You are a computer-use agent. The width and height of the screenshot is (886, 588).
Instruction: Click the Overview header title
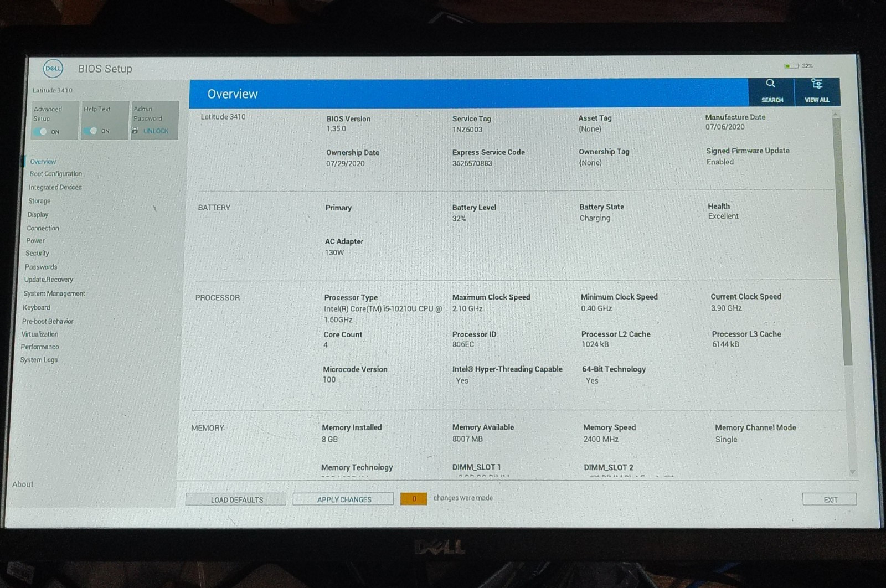(x=233, y=94)
